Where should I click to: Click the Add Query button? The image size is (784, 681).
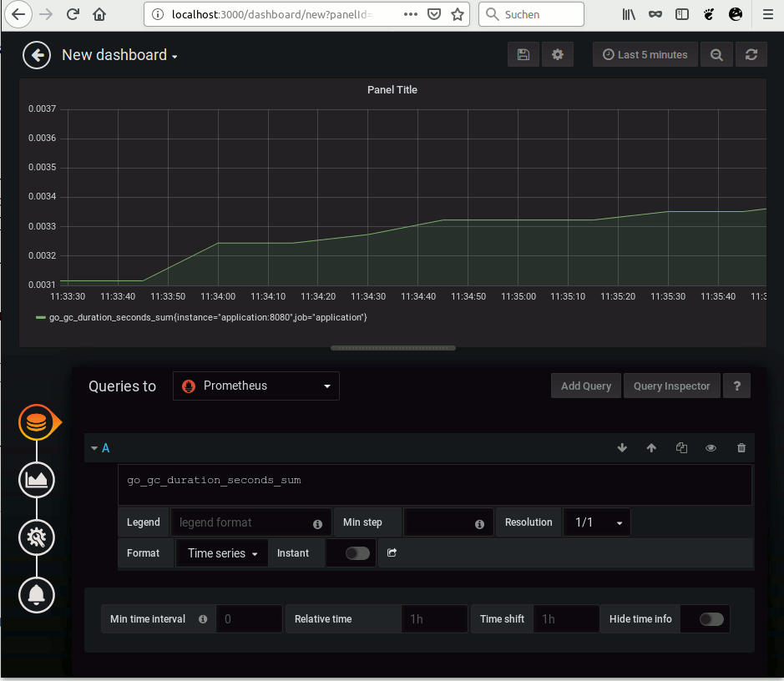(585, 386)
